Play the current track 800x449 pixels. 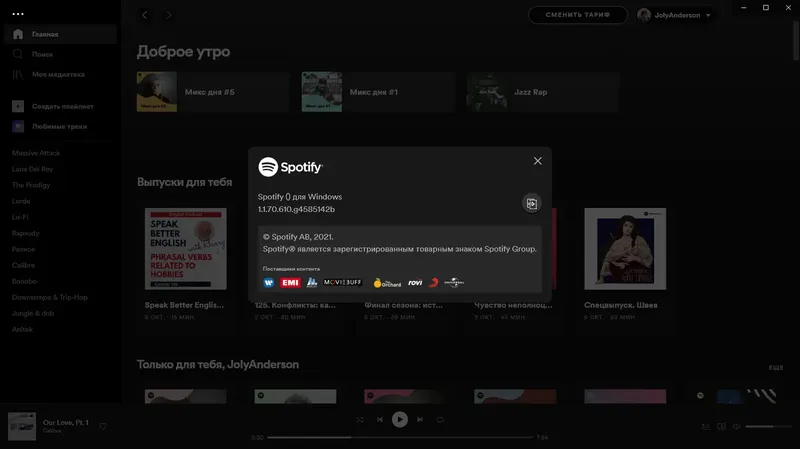click(399, 419)
